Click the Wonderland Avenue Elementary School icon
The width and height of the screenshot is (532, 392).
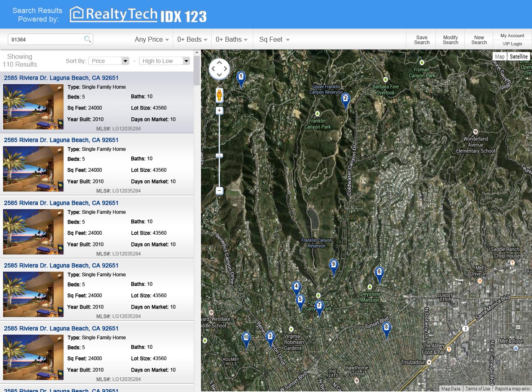point(476,132)
